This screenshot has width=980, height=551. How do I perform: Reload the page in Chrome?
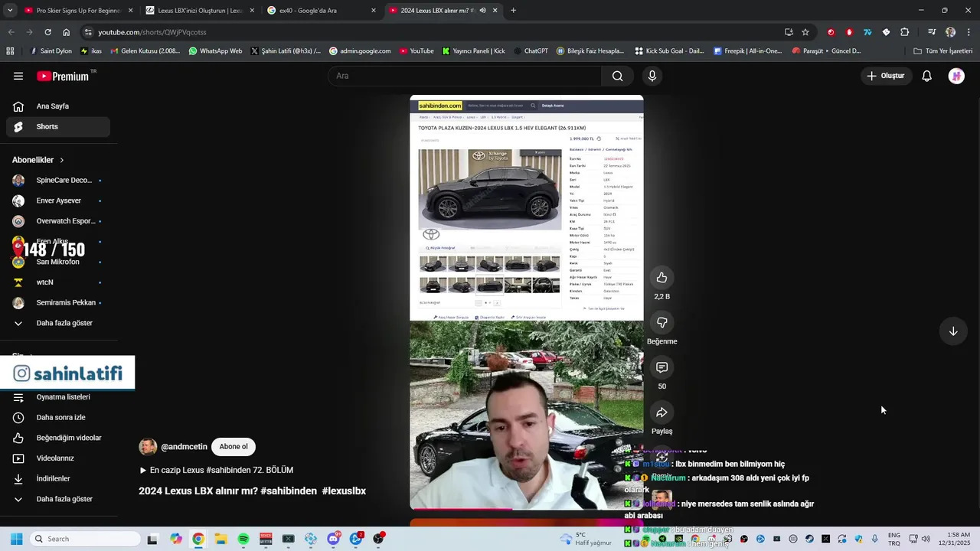click(x=47, y=32)
